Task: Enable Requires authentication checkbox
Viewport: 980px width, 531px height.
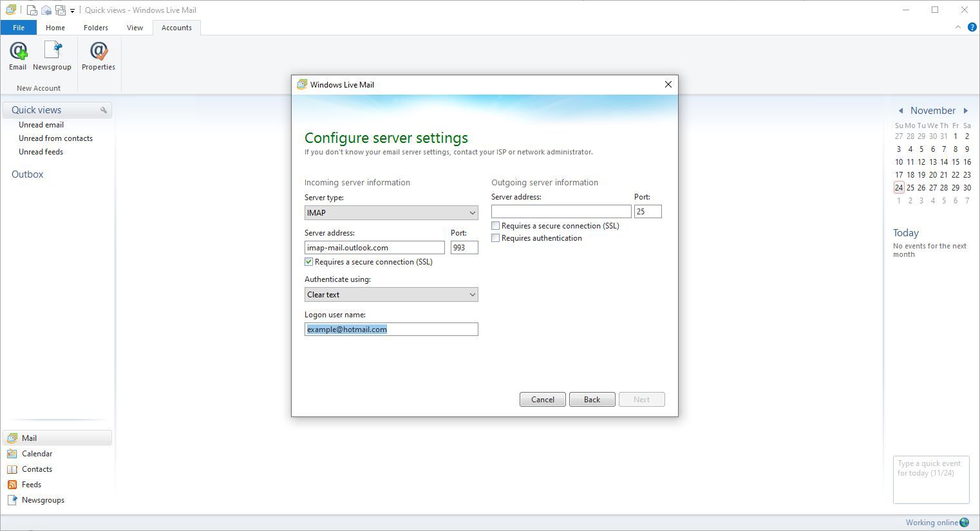Action: pos(495,238)
